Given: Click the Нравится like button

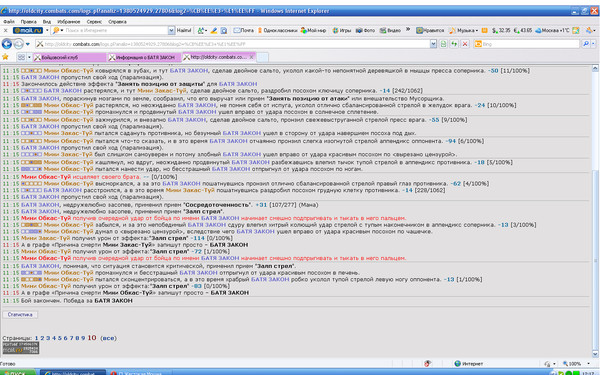Looking at the screenshot, I should click(x=430, y=30).
